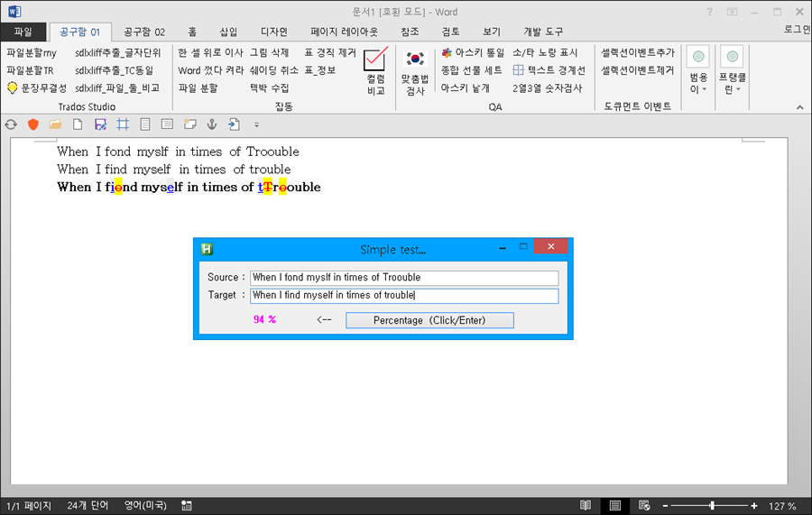Click 표 경직 제거 command
The image size is (812, 515).
[x=330, y=53]
